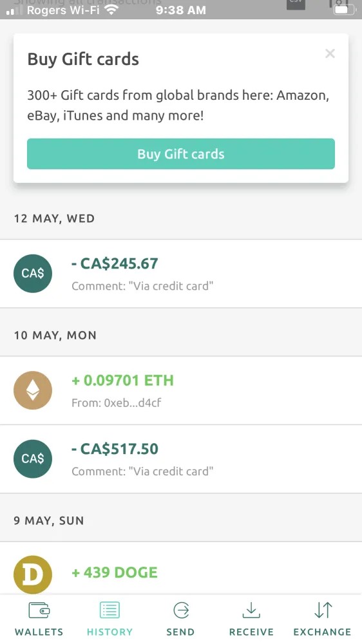The image size is (362, 644).
Task: Dismiss the Buy Gift cards banner
Action: [x=330, y=53]
